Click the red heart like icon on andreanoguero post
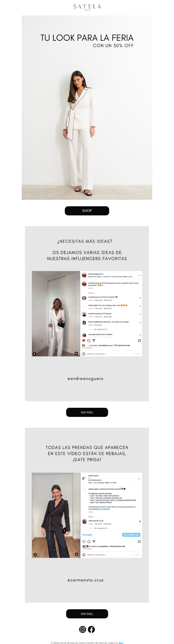This screenshot has height=644, width=174. tap(84, 340)
